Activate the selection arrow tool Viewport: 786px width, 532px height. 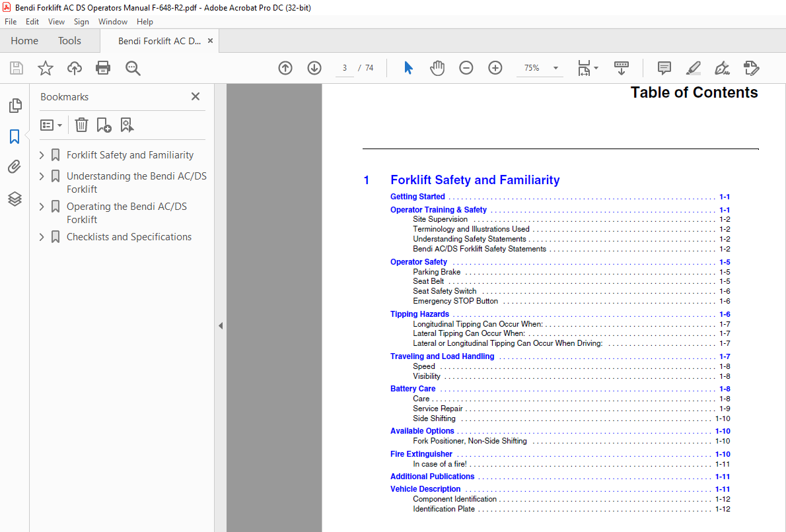pyautogui.click(x=409, y=67)
